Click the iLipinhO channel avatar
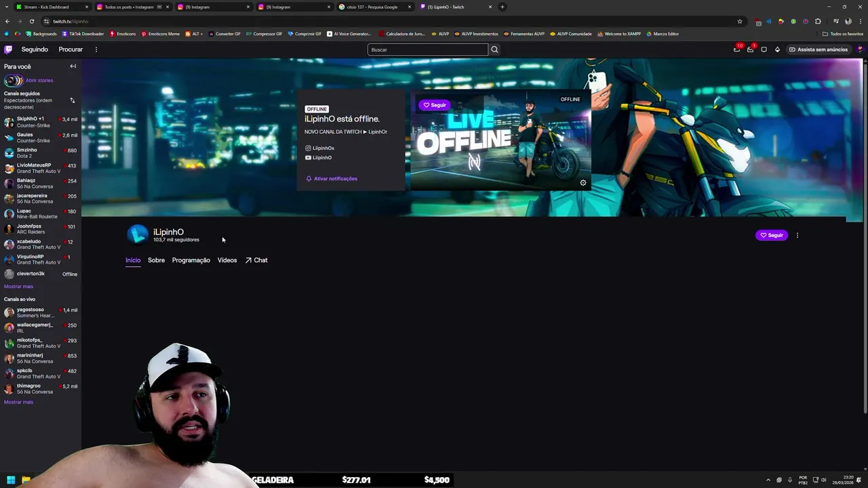 [x=138, y=235]
